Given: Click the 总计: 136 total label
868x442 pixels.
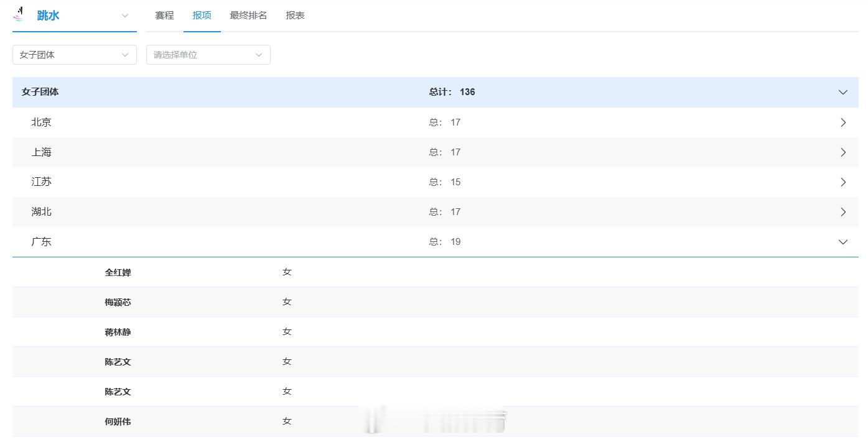Looking at the screenshot, I should point(452,92).
